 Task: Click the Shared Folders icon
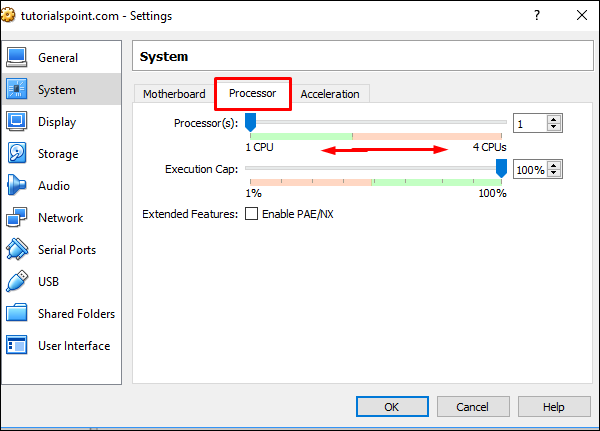point(17,314)
